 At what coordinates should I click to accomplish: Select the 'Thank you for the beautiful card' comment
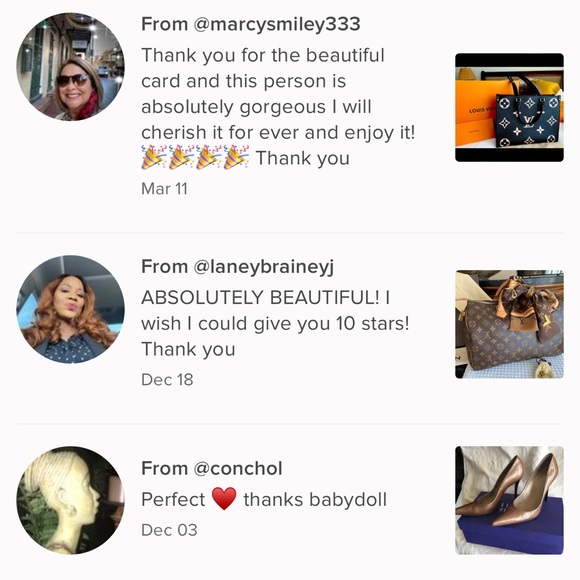tap(278, 107)
